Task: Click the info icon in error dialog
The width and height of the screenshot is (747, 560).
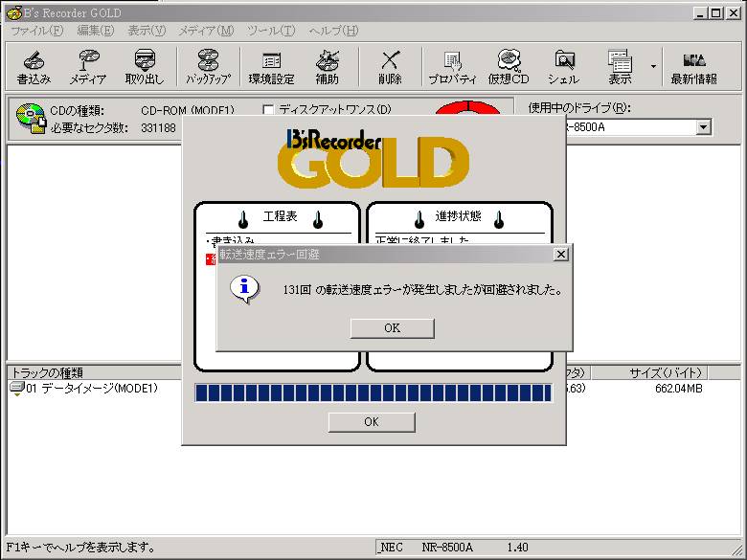Action: 245,289
